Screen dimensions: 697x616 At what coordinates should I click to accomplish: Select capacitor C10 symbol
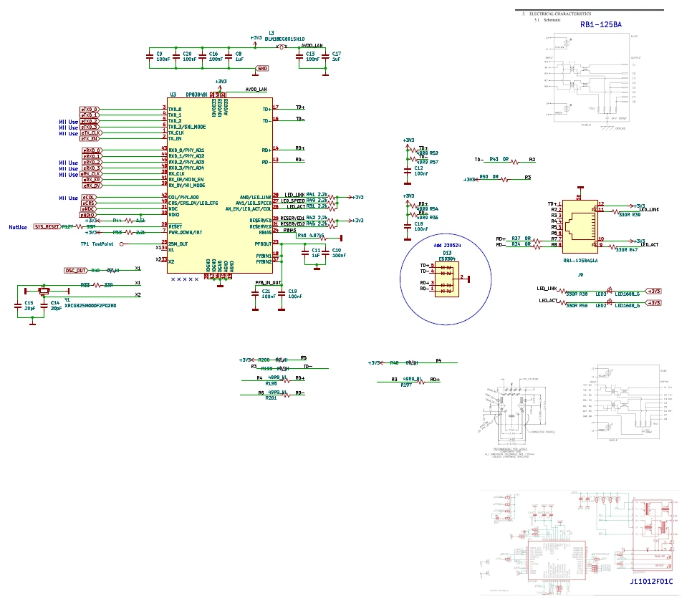[325, 253]
